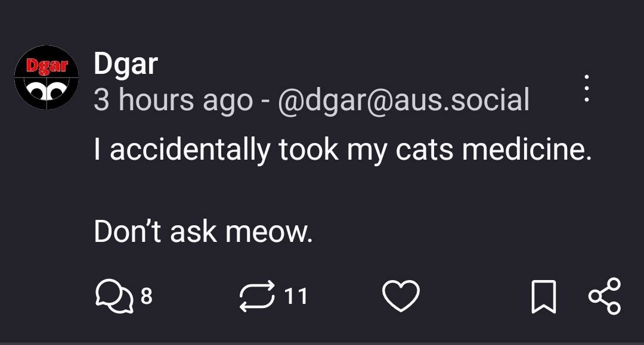This screenshot has height=345, width=644.
Task: Open Dgar's profile picture avatar
Action: point(47,77)
